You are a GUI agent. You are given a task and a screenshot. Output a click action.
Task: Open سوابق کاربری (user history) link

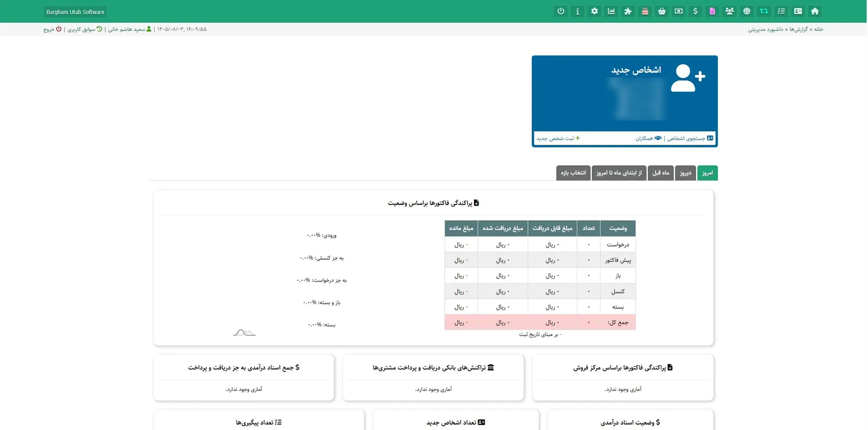(x=85, y=29)
